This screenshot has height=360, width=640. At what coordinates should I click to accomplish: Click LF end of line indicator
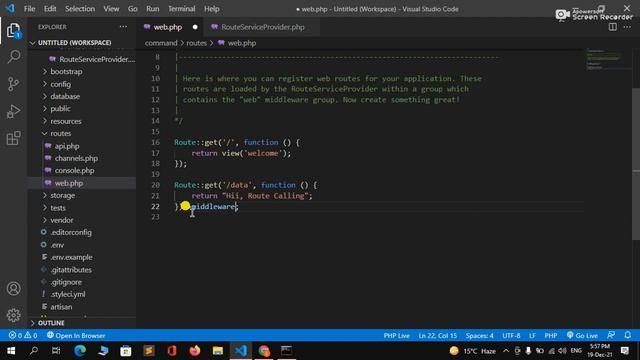532,336
